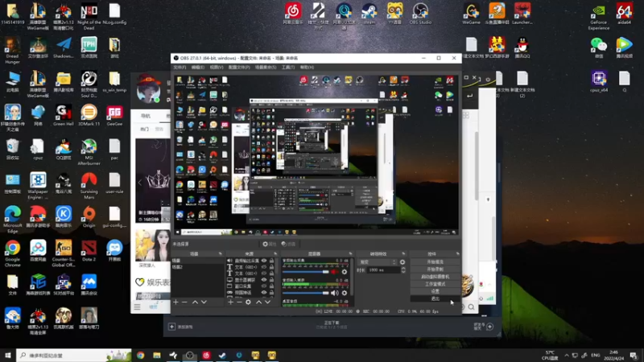644x362 pixels.
Task: Open the Windows Start menu
Action: [x=8, y=356]
